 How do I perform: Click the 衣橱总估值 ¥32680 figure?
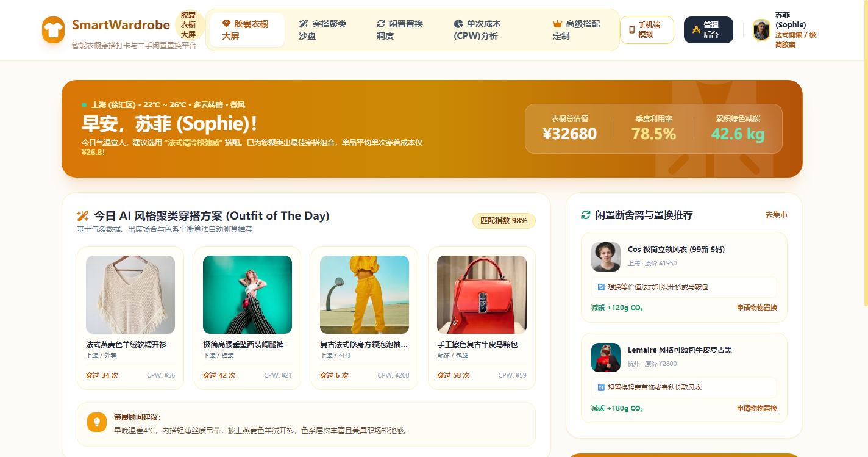[570, 134]
